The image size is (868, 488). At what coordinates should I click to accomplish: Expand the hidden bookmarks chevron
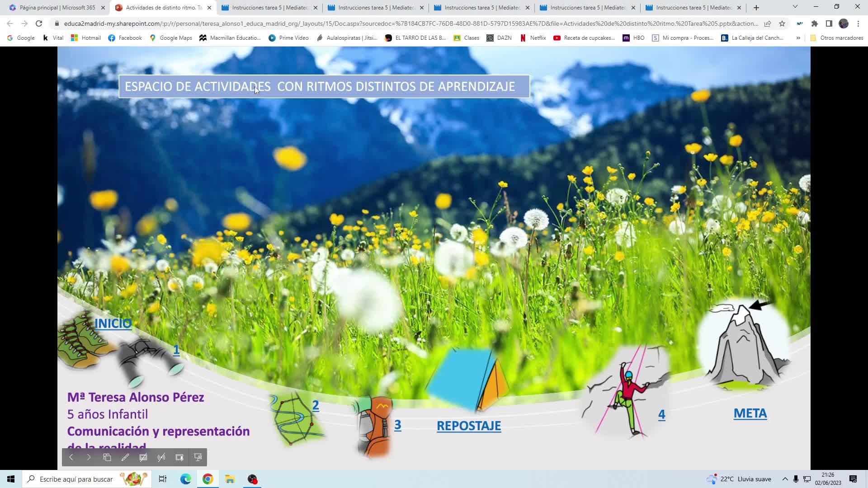pos(798,38)
